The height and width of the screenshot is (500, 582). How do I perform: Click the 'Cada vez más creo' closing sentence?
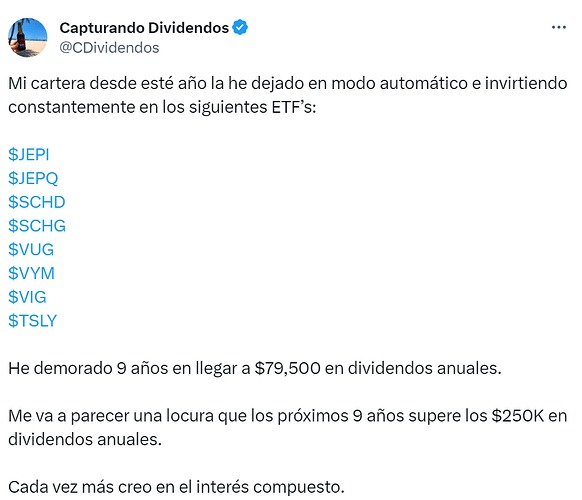176,487
